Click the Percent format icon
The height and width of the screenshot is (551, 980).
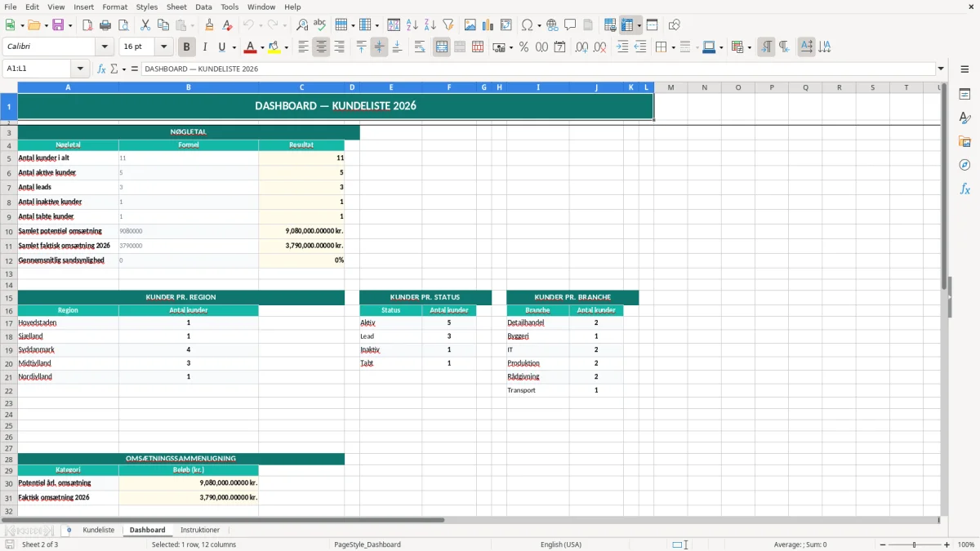523,47
